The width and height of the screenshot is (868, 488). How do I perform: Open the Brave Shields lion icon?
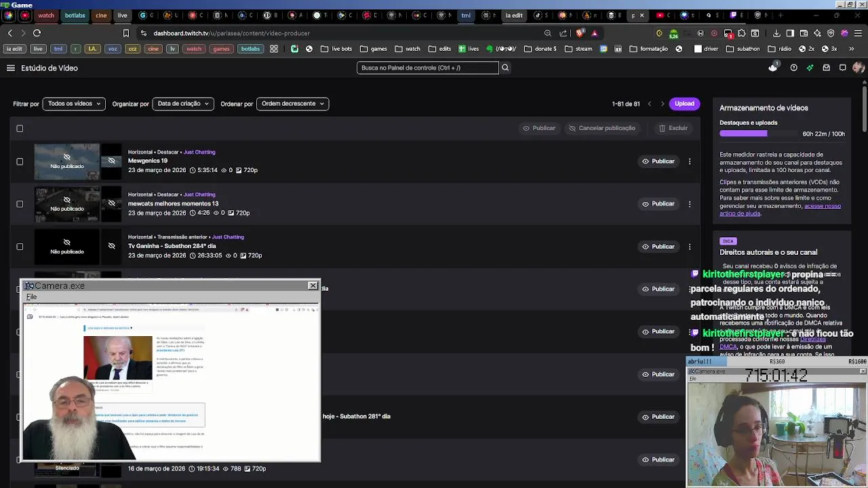[579, 33]
